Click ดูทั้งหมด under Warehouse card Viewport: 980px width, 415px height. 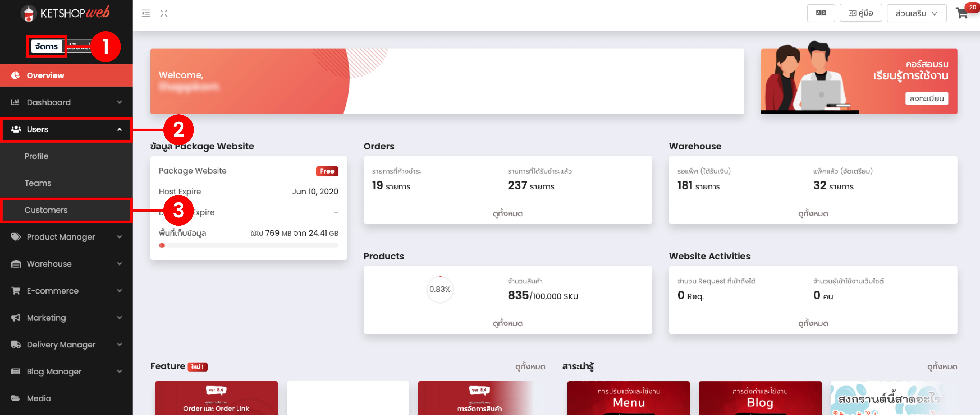(x=813, y=214)
